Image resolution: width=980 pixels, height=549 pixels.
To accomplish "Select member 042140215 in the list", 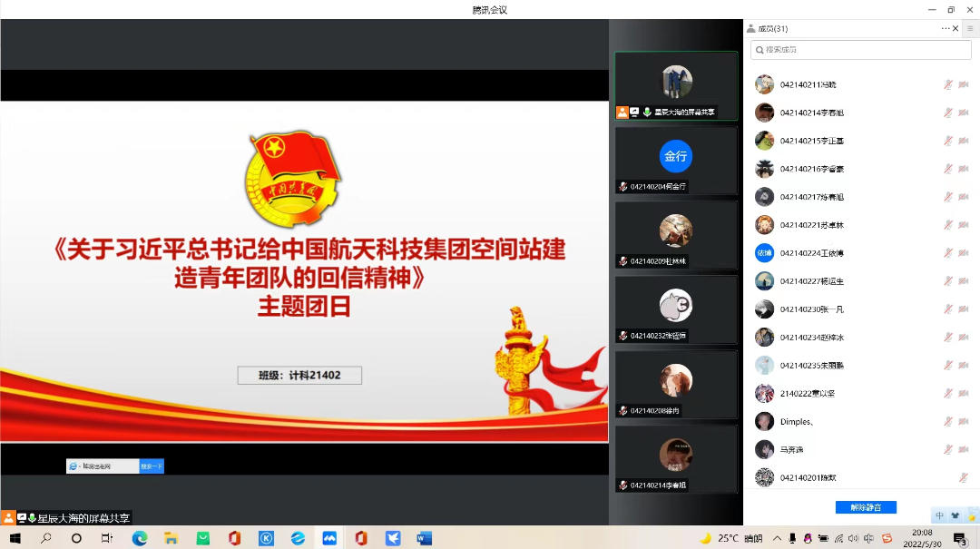I will click(x=861, y=141).
